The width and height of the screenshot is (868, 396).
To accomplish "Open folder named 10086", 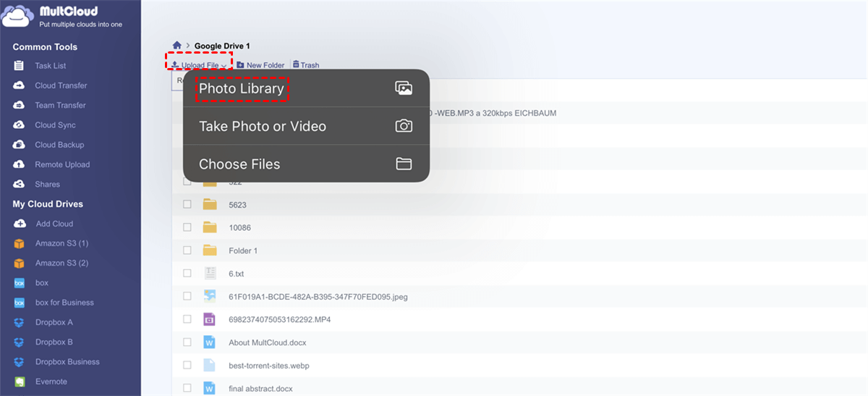I will [240, 227].
